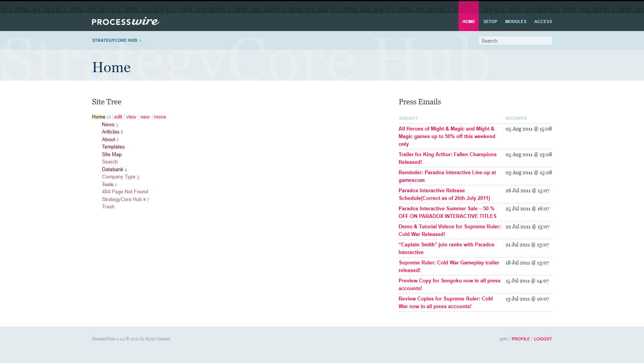The height and width of the screenshot is (363, 644).
Task: Open the Heroes of Might & Magic email
Action: point(447,137)
